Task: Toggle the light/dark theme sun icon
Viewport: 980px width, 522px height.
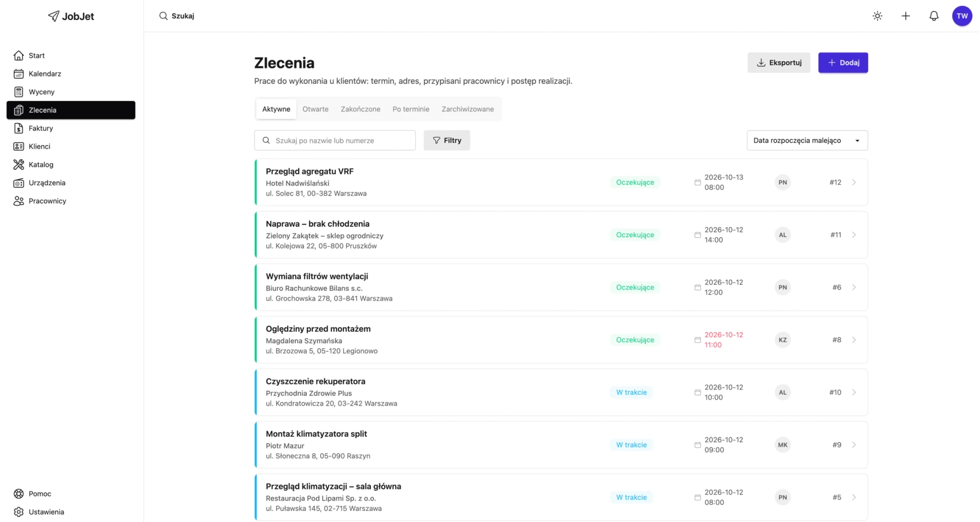Action: pyautogui.click(x=877, y=16)
